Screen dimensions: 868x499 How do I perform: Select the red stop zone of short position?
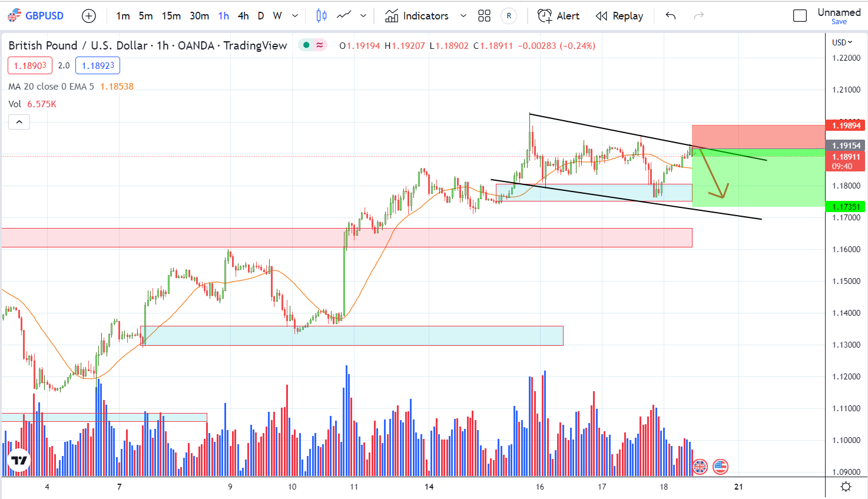pyautogui.click(x=758, y=137)
